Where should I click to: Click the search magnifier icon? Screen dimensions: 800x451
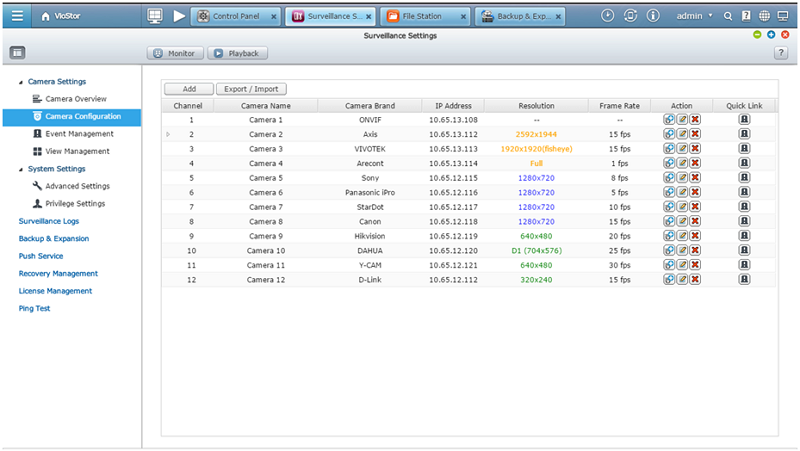[728, 16]
